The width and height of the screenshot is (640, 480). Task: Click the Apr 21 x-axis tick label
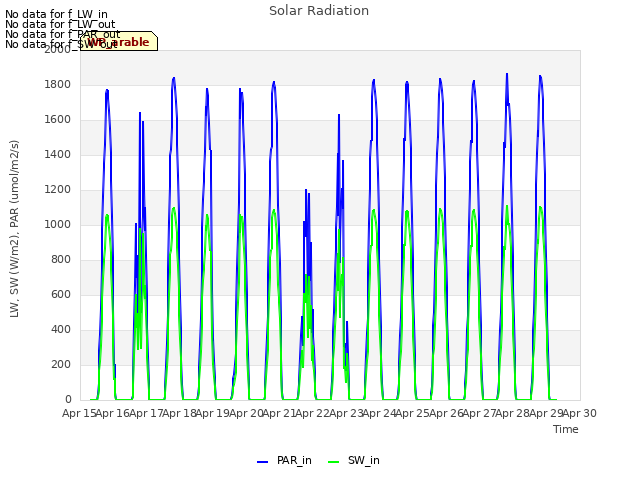(x=279, y=413)
